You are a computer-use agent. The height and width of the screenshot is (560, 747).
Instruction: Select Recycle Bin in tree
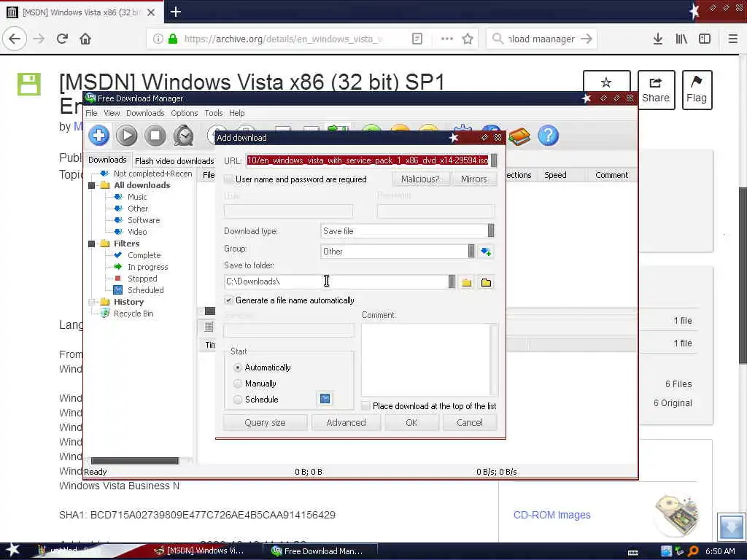click(133, 314)
